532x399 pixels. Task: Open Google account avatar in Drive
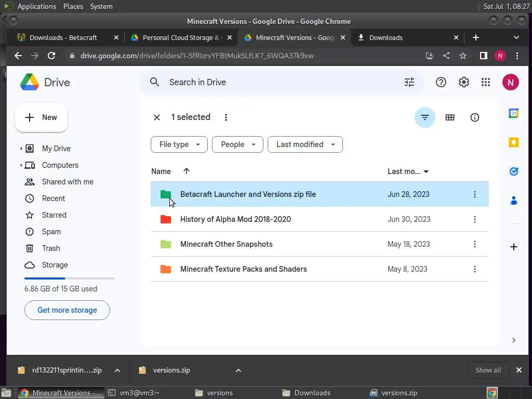[x=510, y=82]
